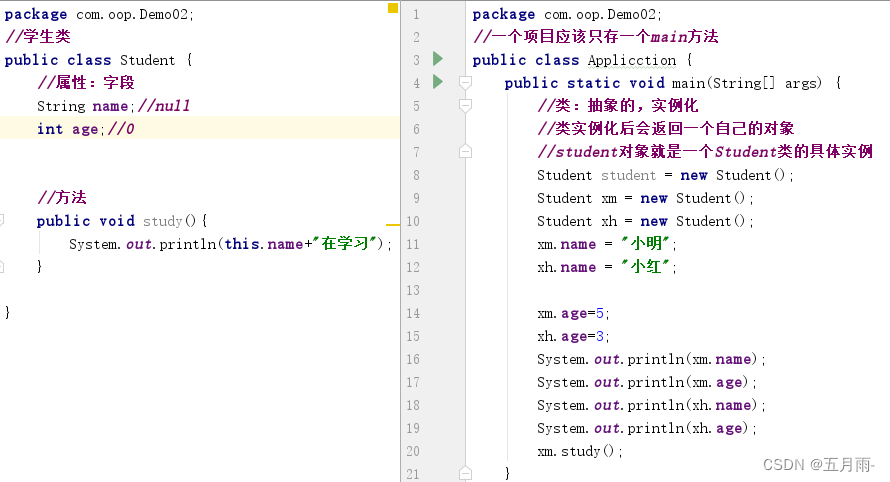Click the "在学习" string literal
Viewport: 890px width, 482px height.
345,244
